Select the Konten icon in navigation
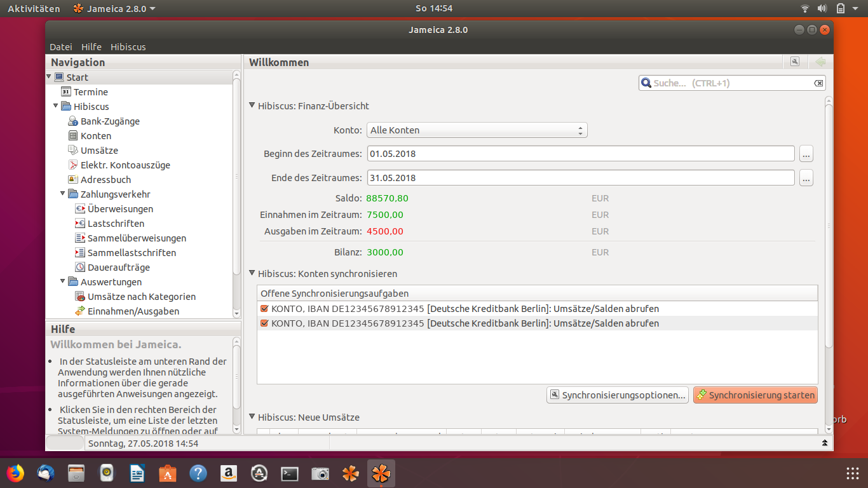Screen dimensions: 868x488 72,136
